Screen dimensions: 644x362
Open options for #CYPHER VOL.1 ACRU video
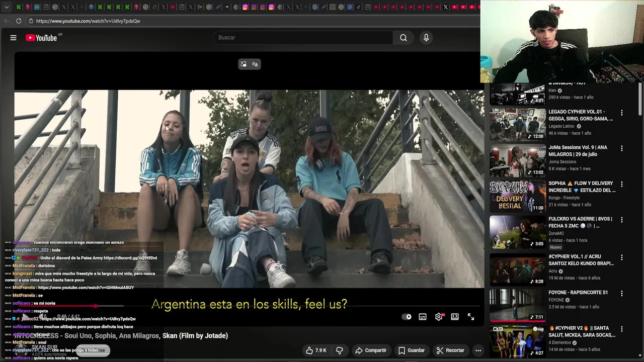click(x=622, y=257)
